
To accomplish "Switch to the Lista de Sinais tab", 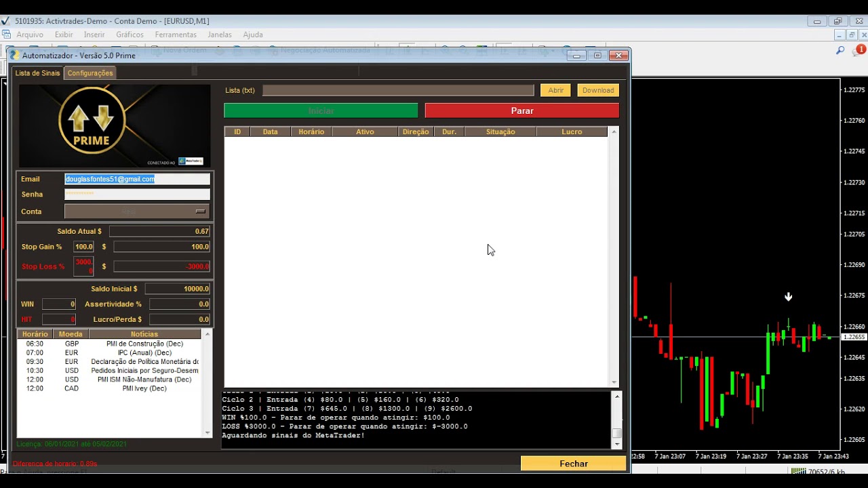I will tap(37, 73).
